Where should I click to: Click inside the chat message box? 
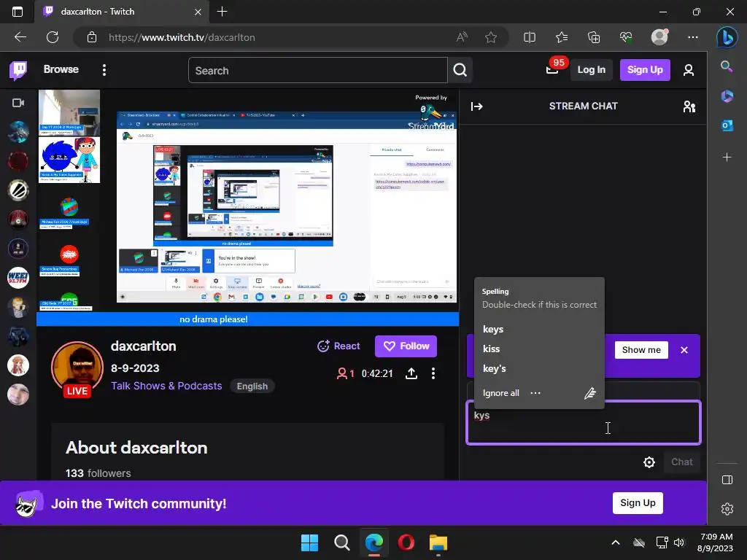coord(583,423)
